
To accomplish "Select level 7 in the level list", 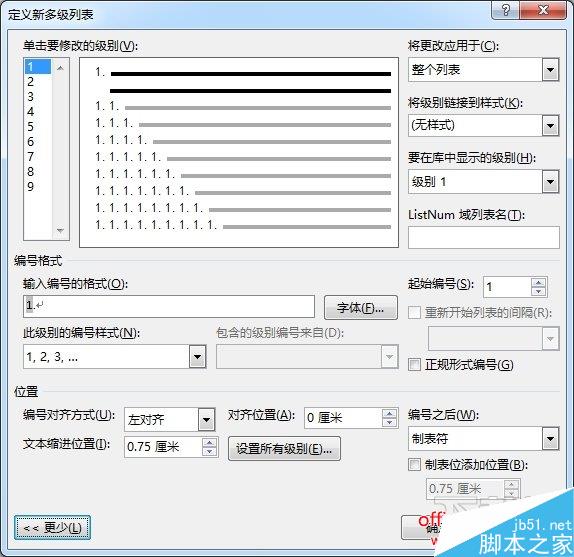I will point(38,157).
